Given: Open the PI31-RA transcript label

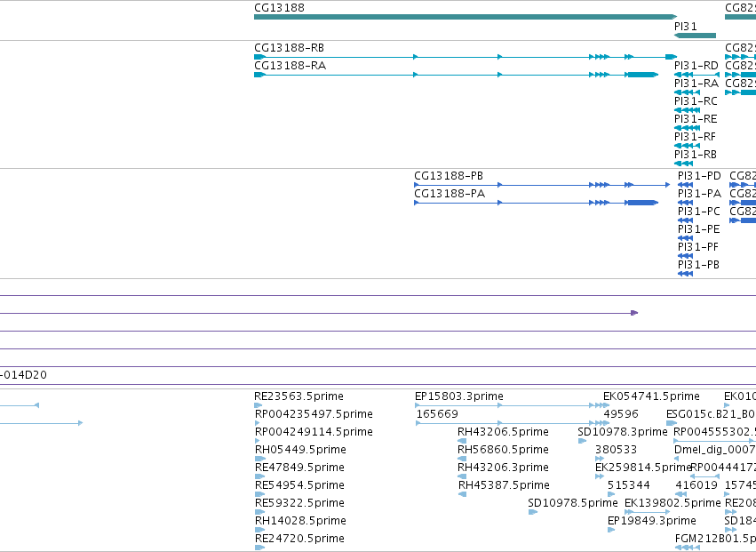Looking at the screenshot, I should [696, 84].
